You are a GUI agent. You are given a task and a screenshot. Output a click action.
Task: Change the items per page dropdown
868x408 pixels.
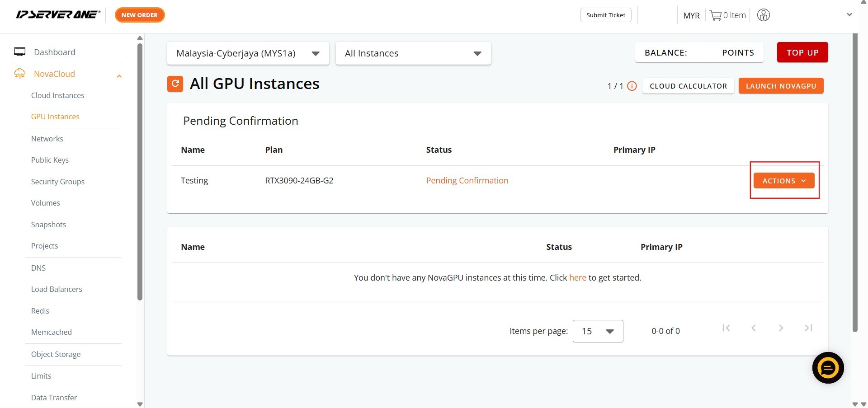pos(597,331)
